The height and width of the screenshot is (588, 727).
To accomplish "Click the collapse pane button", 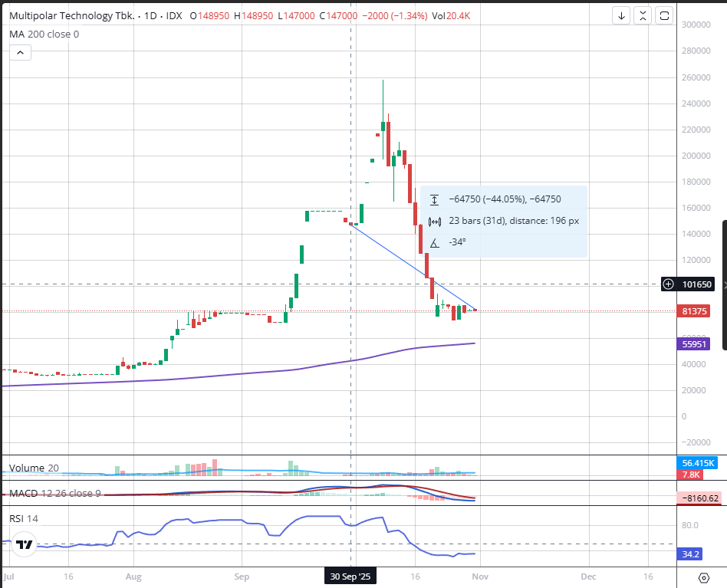I will point(643,16).
